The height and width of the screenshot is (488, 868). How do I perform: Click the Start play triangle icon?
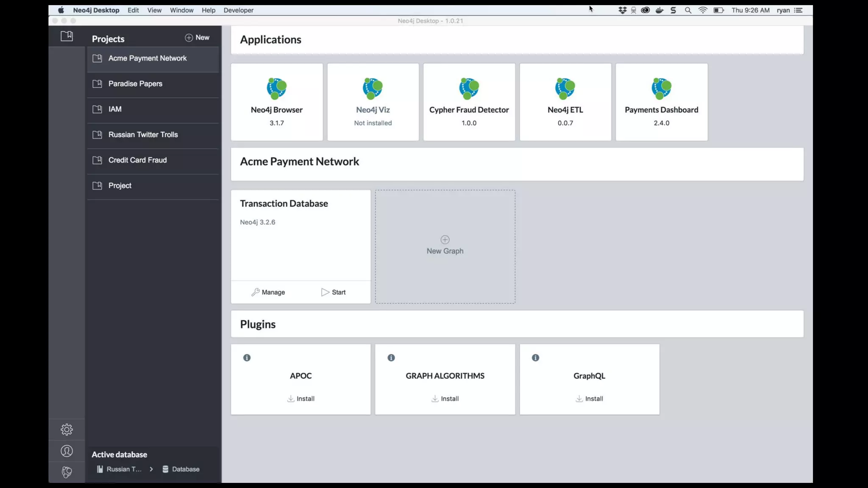(325, 292)
